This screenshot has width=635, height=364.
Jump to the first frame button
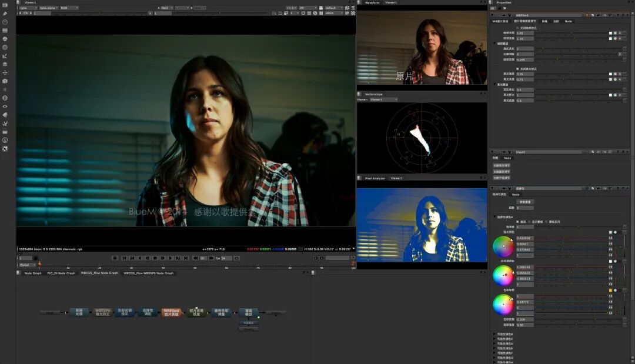(x=124, y=258)
